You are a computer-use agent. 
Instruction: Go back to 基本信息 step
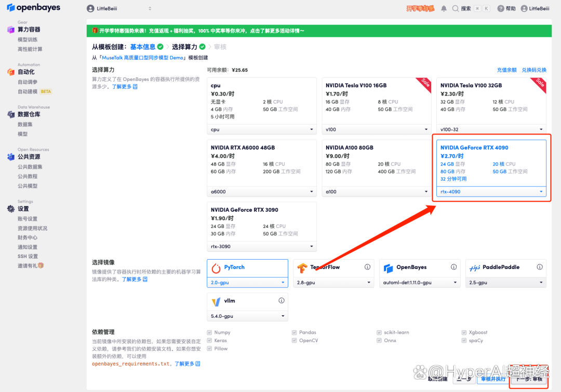(143, 47)
